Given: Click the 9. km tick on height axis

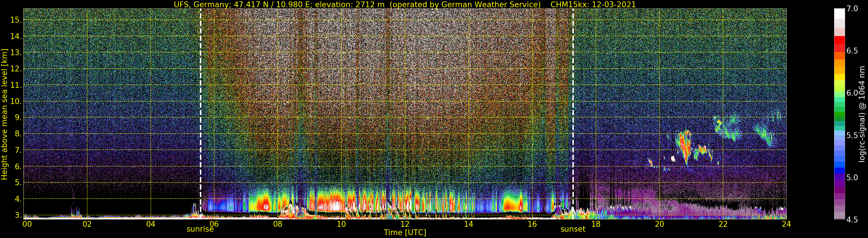Looking at the screenshot, I should 18,118.
